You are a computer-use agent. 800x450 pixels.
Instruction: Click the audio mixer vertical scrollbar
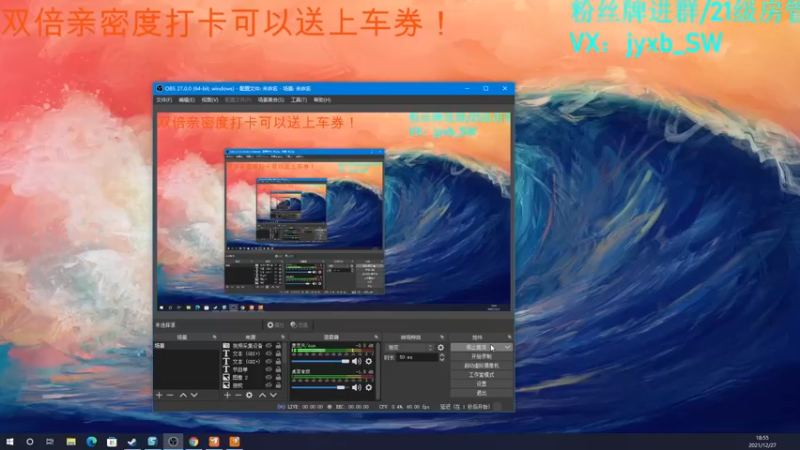378,370
